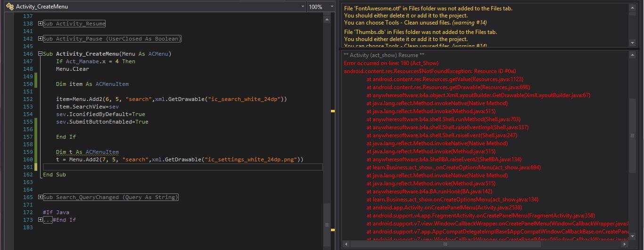The height and width of the screenshot is (250, 644).
Task: Collapse the Sub Activity_CreateMenu block
Action: point(40,54)
